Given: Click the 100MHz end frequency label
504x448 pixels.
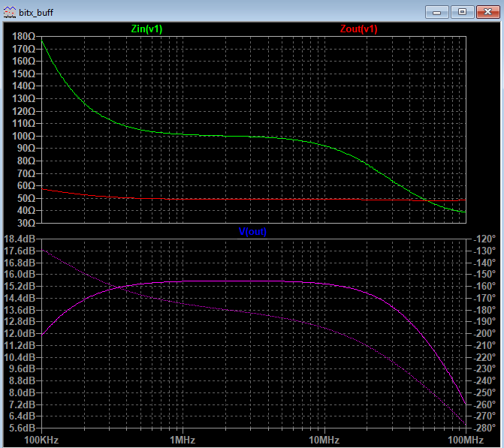Looking at the screenshot, I should tap(466, 438).
